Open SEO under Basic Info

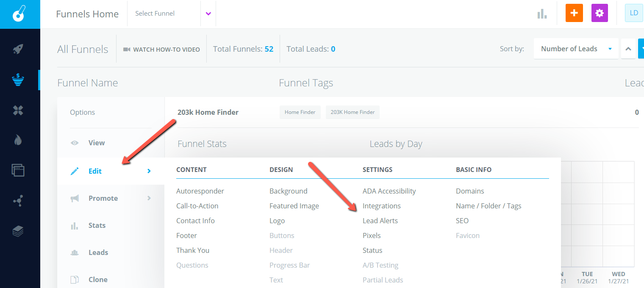tap(462, 221)
